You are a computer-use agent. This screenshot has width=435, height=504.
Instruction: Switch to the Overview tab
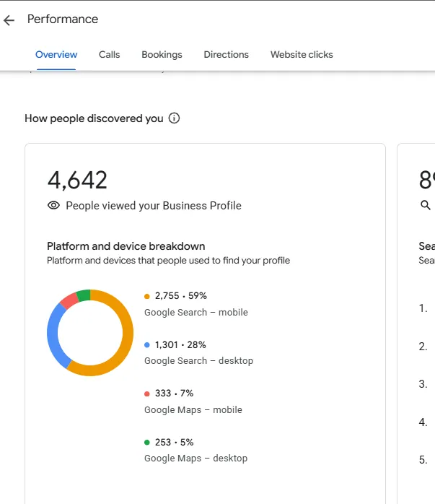pyautogui.click(x=56, y=55)
